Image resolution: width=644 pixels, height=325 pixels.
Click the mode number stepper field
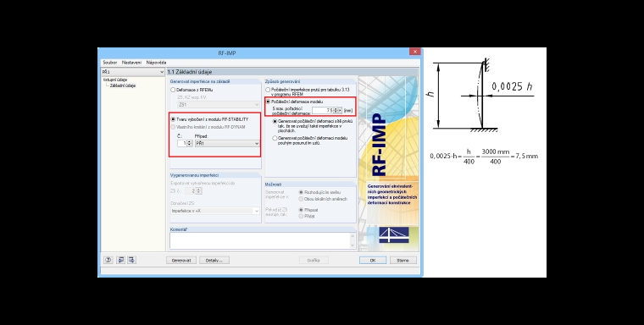tap(185, 143)
